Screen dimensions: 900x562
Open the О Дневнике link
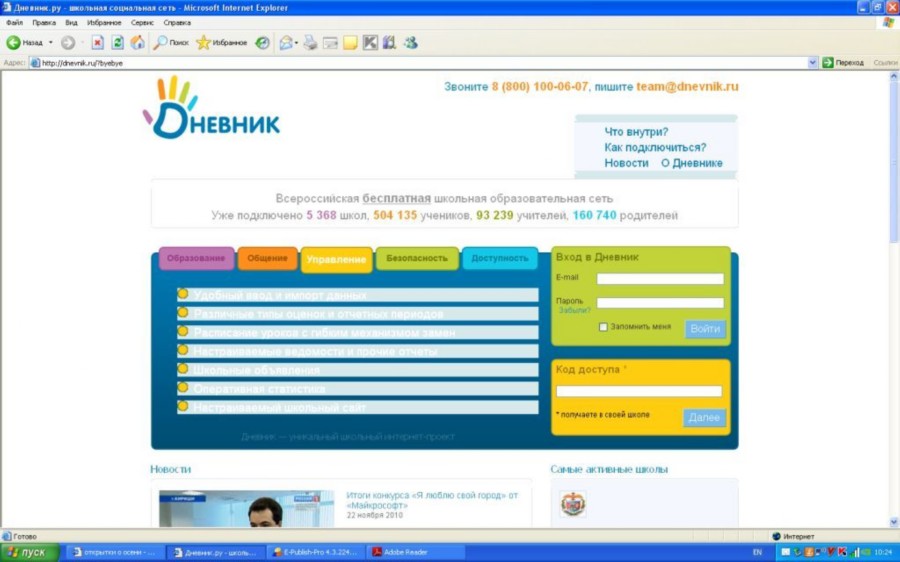pos(692,163)
